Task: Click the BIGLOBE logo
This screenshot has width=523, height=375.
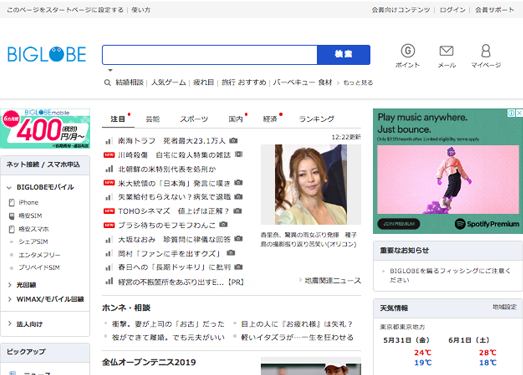Action: 47,54
